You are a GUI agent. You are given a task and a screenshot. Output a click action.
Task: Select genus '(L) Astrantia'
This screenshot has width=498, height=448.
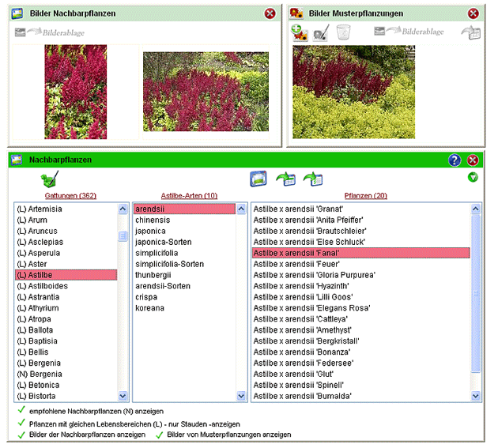66,297
